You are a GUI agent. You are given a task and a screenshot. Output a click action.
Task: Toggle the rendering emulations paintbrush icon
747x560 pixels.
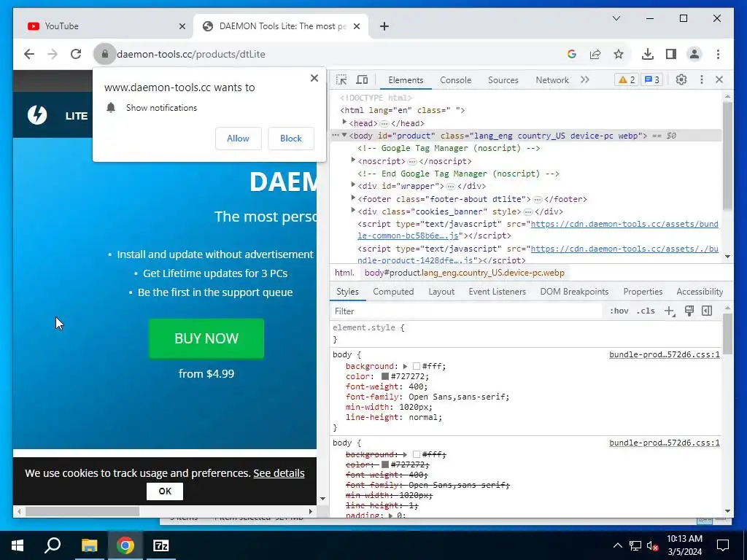tap(689, 311)
